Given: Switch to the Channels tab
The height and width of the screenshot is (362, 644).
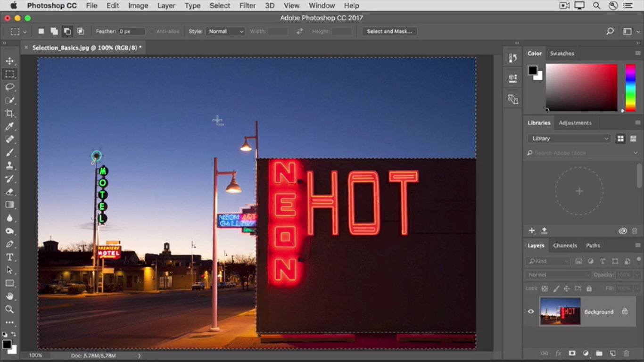Looking at the screenshot, I should [x=565, y=246].
